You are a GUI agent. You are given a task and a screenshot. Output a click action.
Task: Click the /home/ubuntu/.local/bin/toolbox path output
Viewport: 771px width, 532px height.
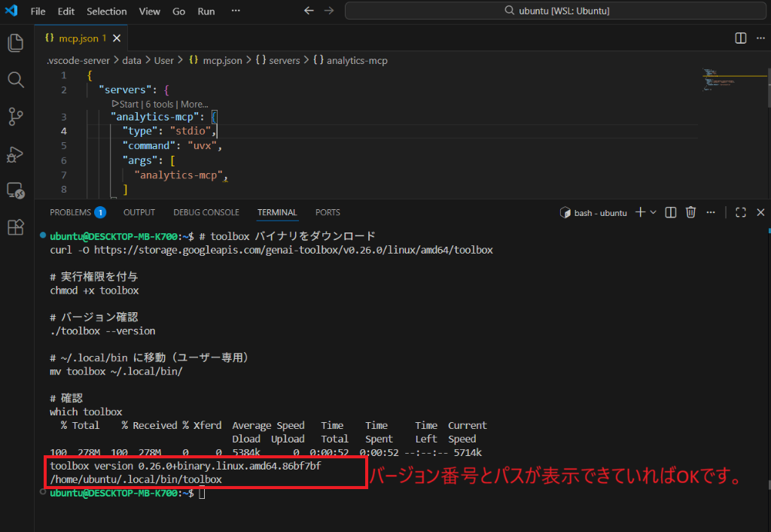tap(136, 479)
